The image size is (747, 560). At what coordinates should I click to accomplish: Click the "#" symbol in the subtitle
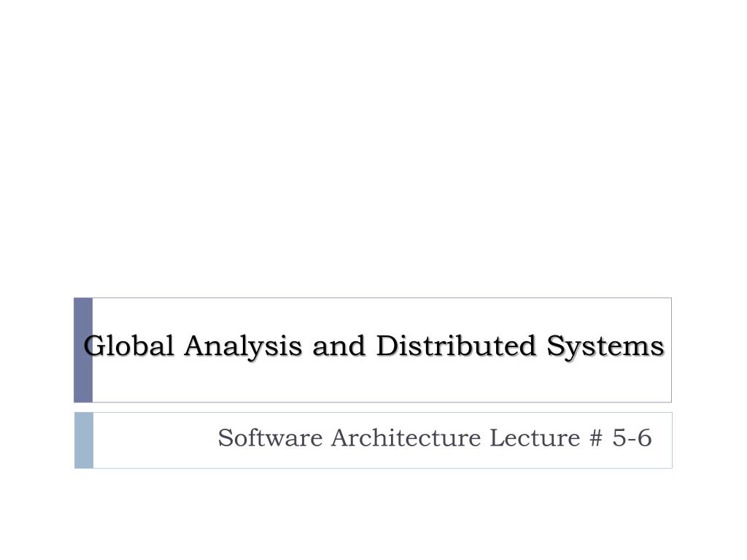(596, 438)
